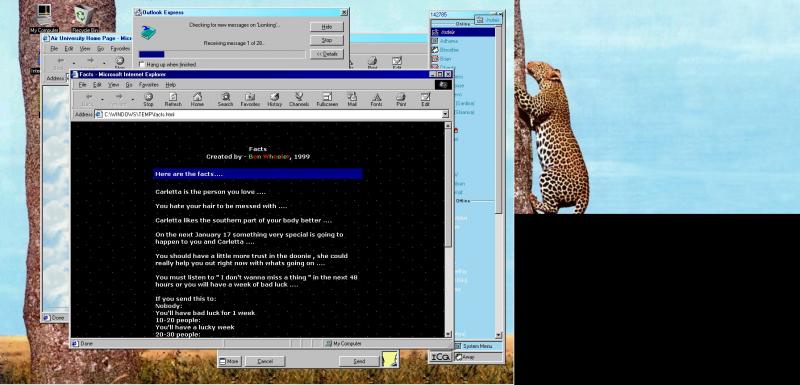The image size is (800, 385).
Task: Click the Facts page vertical scrollbar down arrow
Action: [x=448, y=334]
